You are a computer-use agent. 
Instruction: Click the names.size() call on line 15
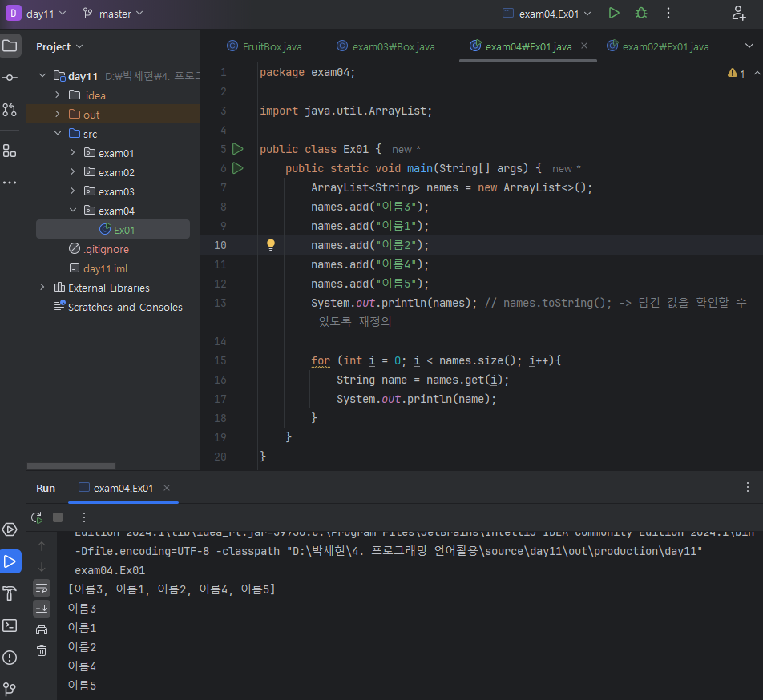477,360
